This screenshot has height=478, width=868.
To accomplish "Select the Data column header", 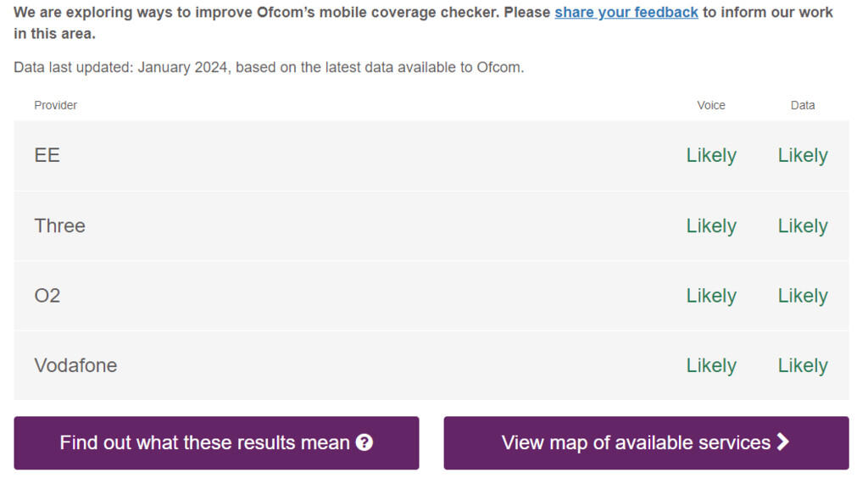I will (x=803, y=105).
